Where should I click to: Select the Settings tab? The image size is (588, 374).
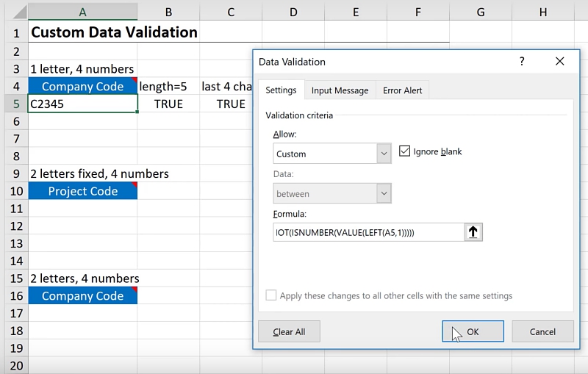coord(281,90)
